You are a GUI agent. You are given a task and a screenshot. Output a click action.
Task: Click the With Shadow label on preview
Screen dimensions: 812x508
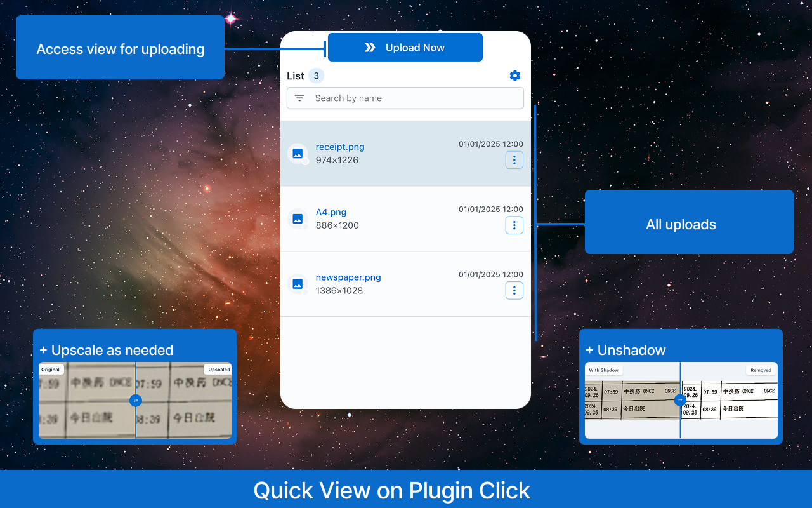603,370
